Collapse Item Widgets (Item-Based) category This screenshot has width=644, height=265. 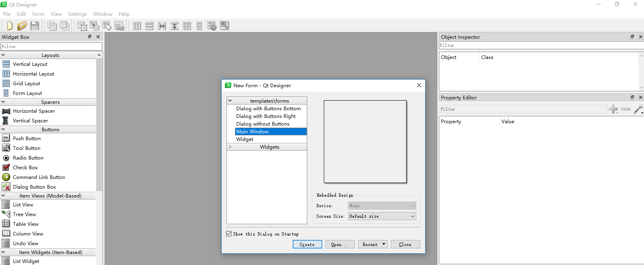(3, 252)
